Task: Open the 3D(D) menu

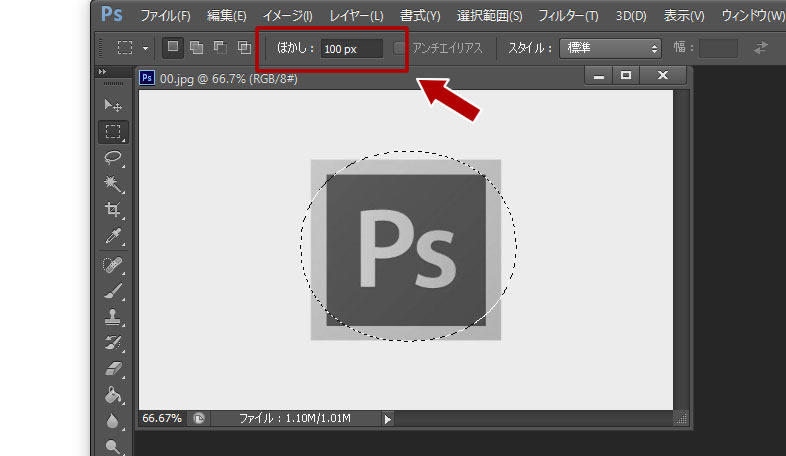Action: (631, 16)
